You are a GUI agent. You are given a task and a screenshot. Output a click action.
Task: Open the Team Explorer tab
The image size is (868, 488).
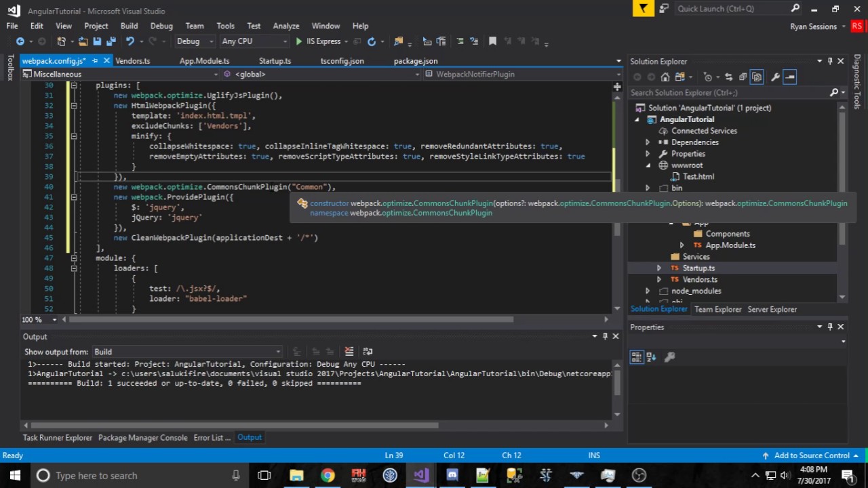point(718,309)
